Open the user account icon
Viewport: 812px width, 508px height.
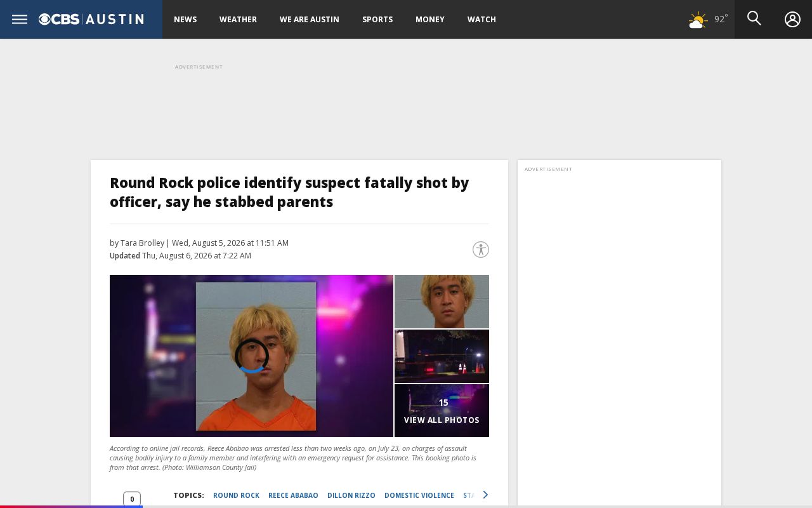792,19
